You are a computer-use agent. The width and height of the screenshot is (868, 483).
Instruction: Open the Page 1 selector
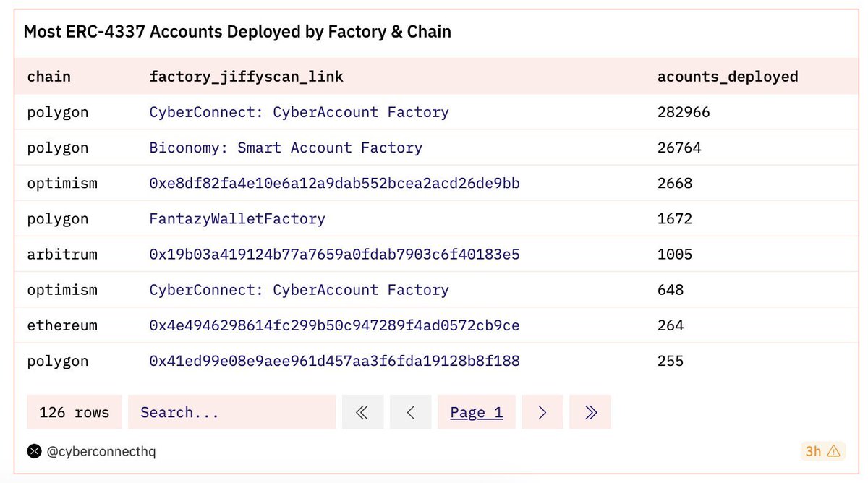pyautogui.click(x=476, y=412)
